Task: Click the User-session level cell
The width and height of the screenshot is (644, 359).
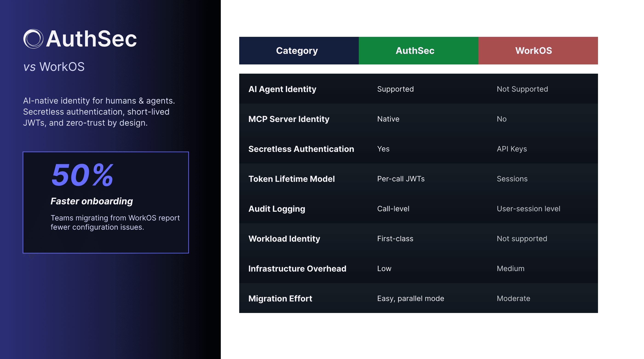Action: [x=528, y=209]
